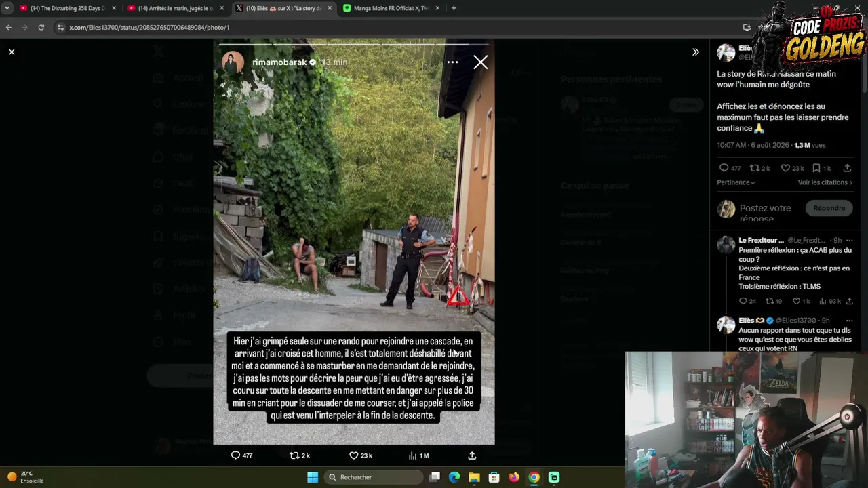Repost Le Frexiteur's comment showing 19
The height and width of the screenshot is (488, 868).
tap(769, 301)
